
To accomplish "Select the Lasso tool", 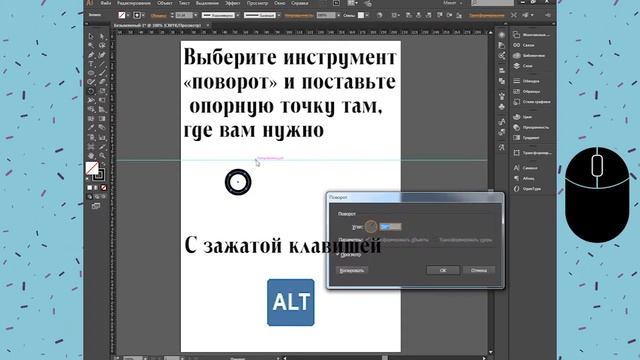I will tap(102, 45).
